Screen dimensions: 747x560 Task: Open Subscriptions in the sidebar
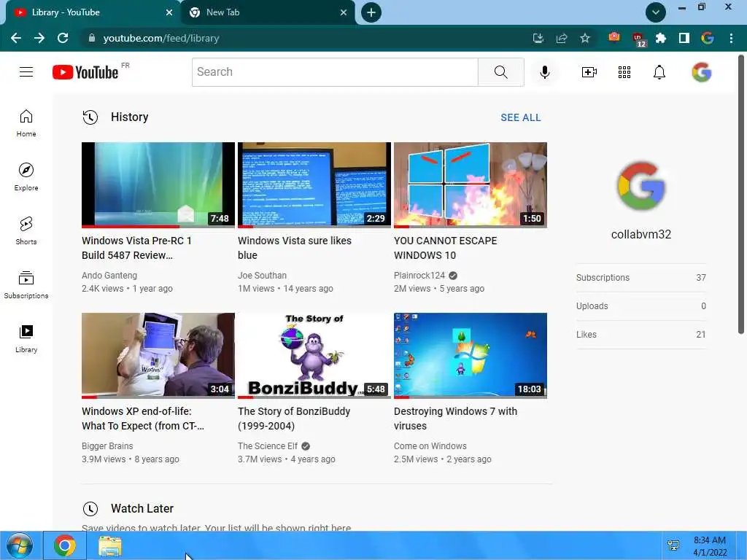pos(26,284)
